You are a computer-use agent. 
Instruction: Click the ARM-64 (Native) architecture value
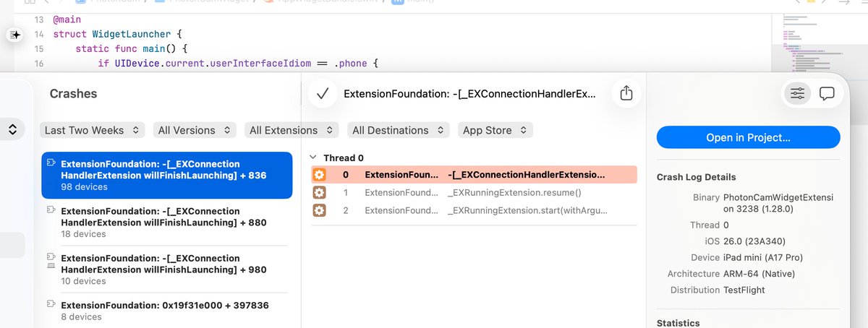pos(759,274)
